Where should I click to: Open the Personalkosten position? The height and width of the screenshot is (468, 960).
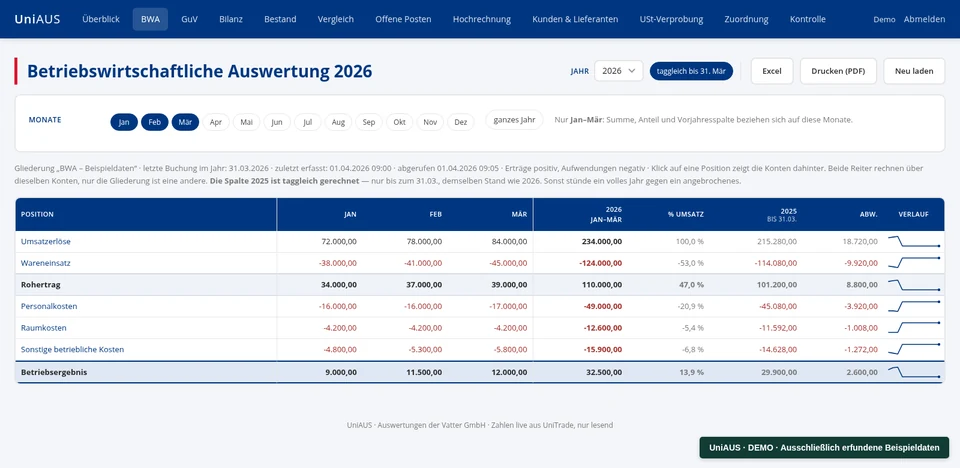[49, 306]
